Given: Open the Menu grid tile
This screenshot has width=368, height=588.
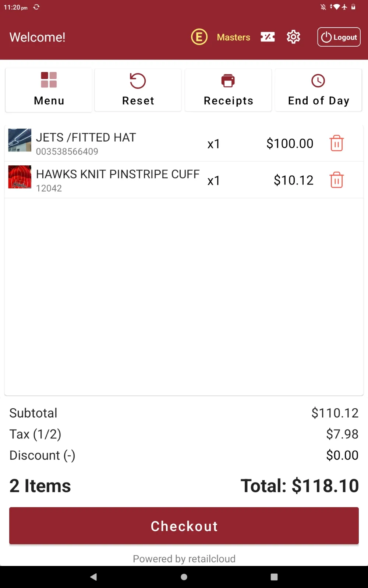Looking at the screenshot, I should coord(49,90).
